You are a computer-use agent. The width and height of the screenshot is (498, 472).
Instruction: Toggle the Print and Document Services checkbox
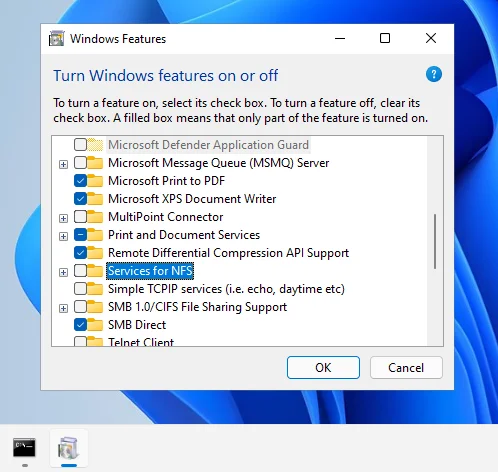pyautogui.click(x=80, y=235)
